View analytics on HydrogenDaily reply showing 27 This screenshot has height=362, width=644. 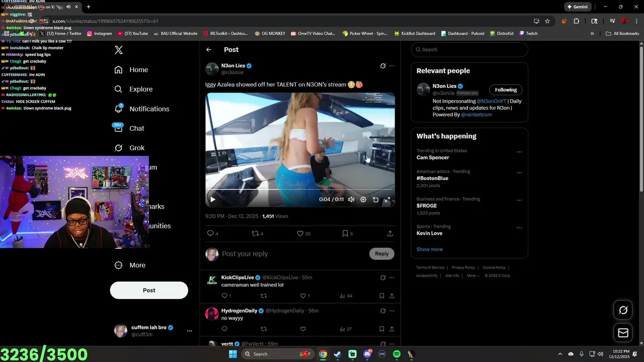346,329
